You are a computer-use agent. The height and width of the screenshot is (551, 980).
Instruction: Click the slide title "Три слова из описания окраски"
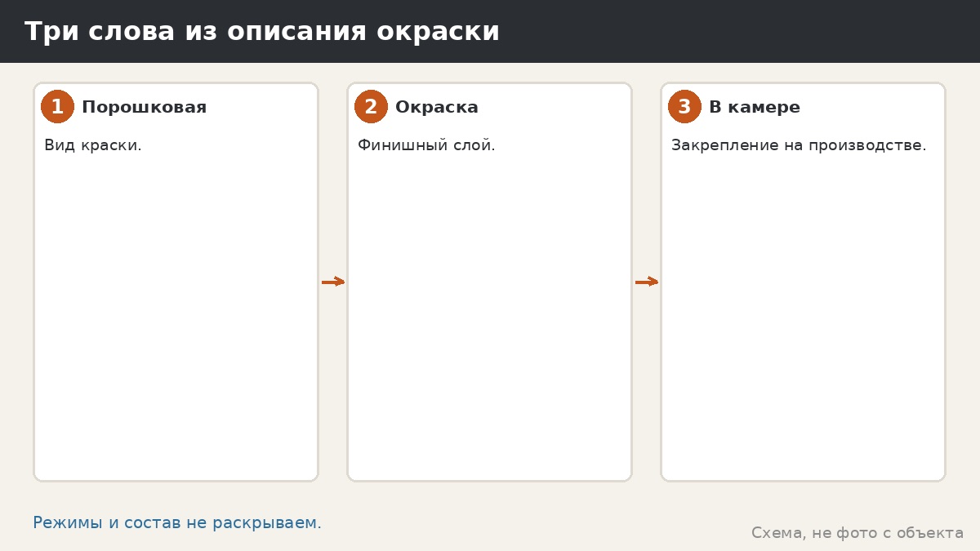[261, 32]
